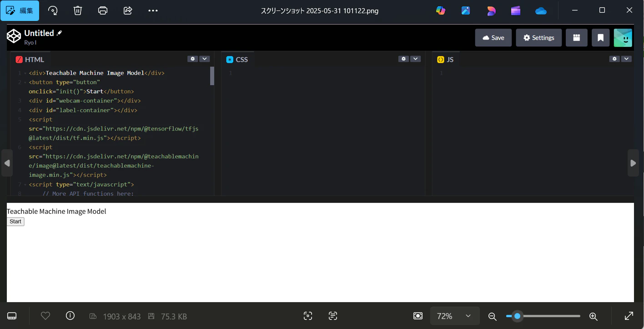Open the blue mountain picture app icon
Viewport: 644px width, 329px height.
pos(466,10)
